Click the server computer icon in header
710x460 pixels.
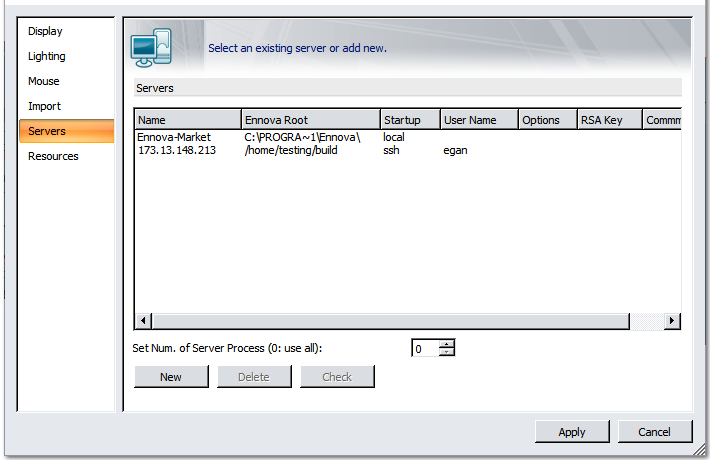[x=152, y=47]
